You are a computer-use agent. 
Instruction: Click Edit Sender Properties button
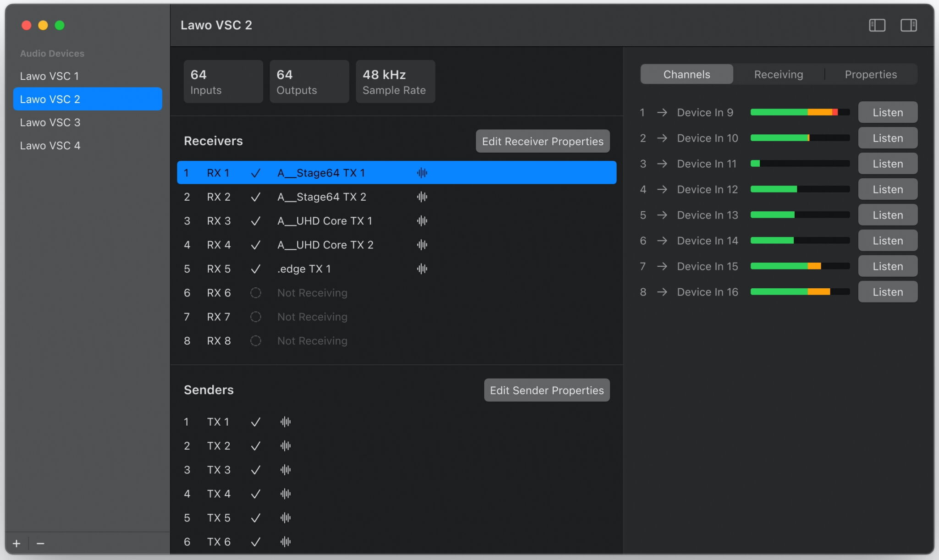point(547,390)
